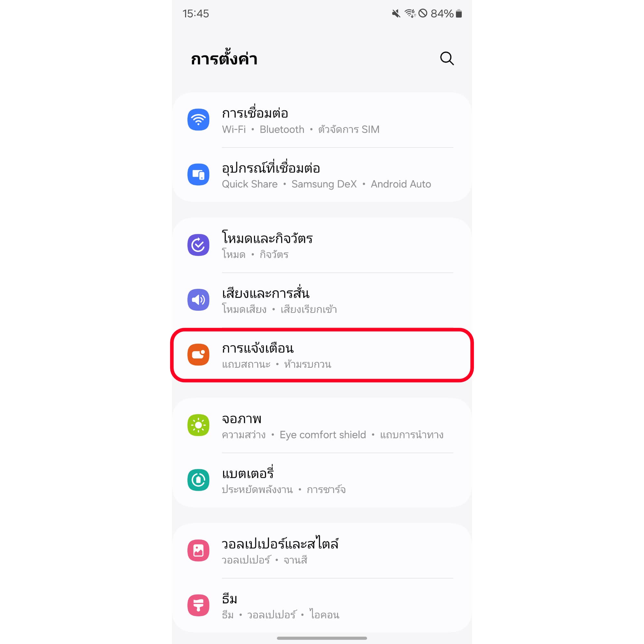The image size is (644, 644).
Task: Tap the search magnifier icon
Action: (x=447, y=58)
